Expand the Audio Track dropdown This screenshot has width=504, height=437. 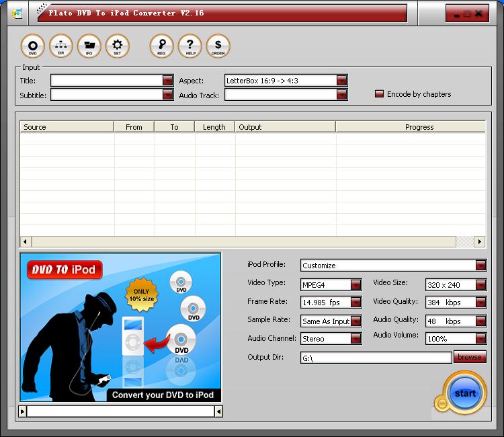tap(341, 95)
